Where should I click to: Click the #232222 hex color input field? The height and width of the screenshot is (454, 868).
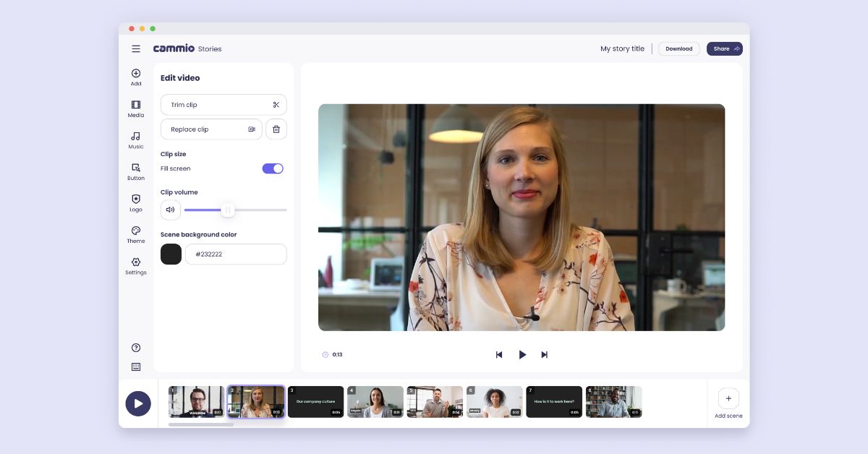click(x=236, y=254)
